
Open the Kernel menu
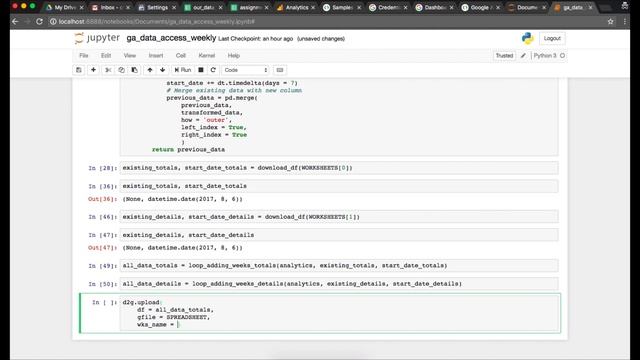(207, 56)
